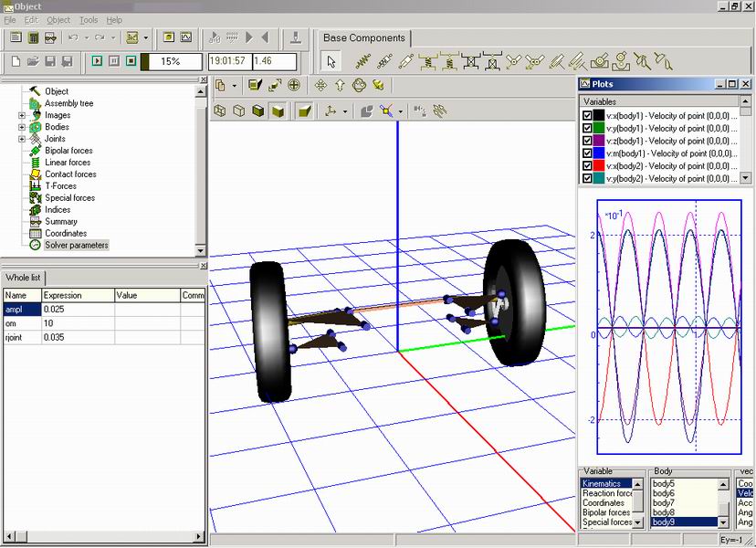Uncheck the v:x(body1) velocity variable

click(x=586, y=115)
